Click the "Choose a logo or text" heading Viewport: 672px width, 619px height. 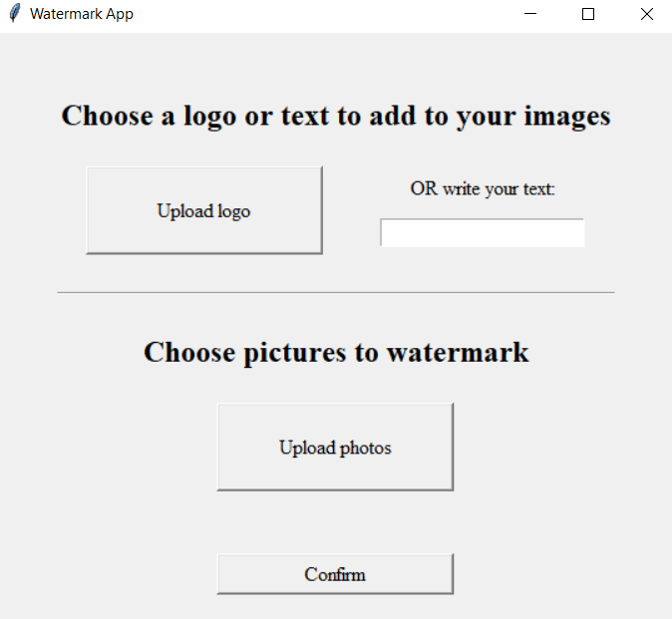(x=336, y=116)
